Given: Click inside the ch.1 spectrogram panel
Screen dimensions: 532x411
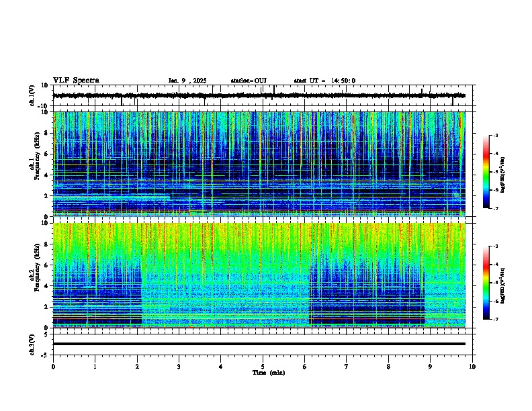Looking at the screenshot, I should 259,164.
